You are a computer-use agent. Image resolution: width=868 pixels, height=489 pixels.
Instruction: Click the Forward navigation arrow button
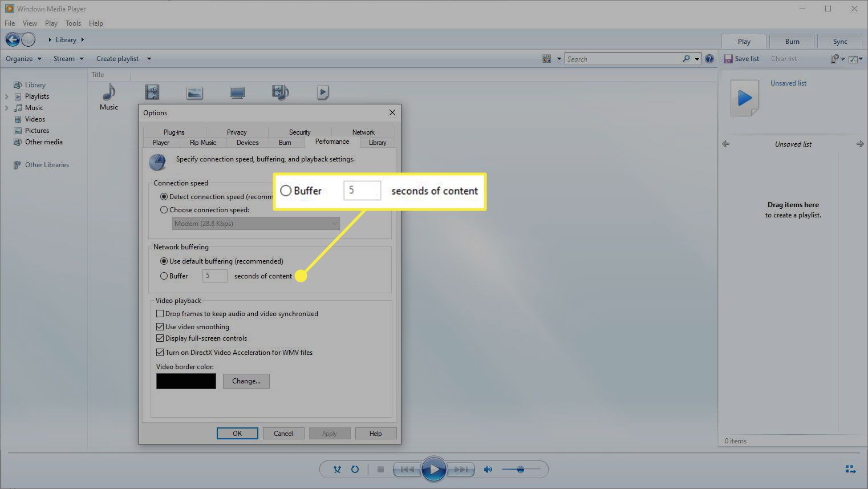[28, 39]
